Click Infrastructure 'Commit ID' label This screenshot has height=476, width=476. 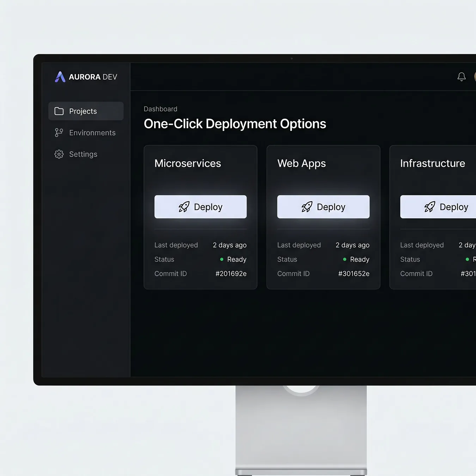point(416,274)
